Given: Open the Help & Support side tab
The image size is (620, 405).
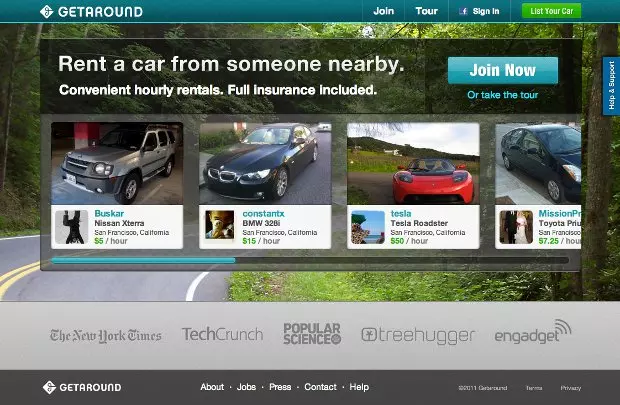Looking at the screenshot, I should pos(611,86).
